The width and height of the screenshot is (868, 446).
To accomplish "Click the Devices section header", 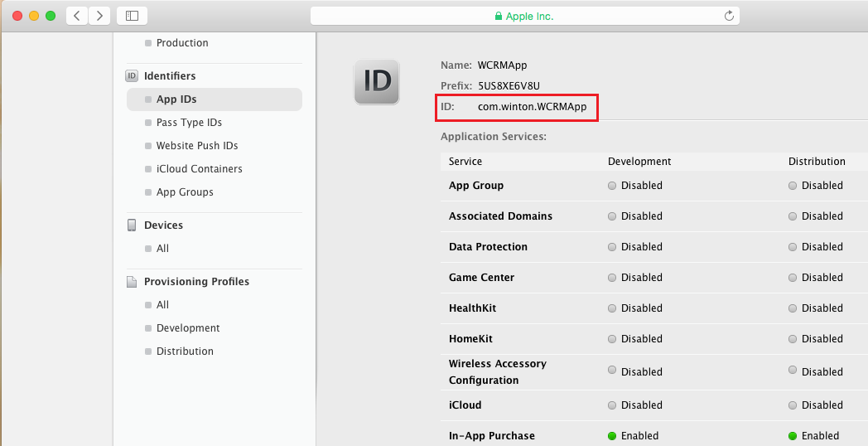I will coord(163,225).
